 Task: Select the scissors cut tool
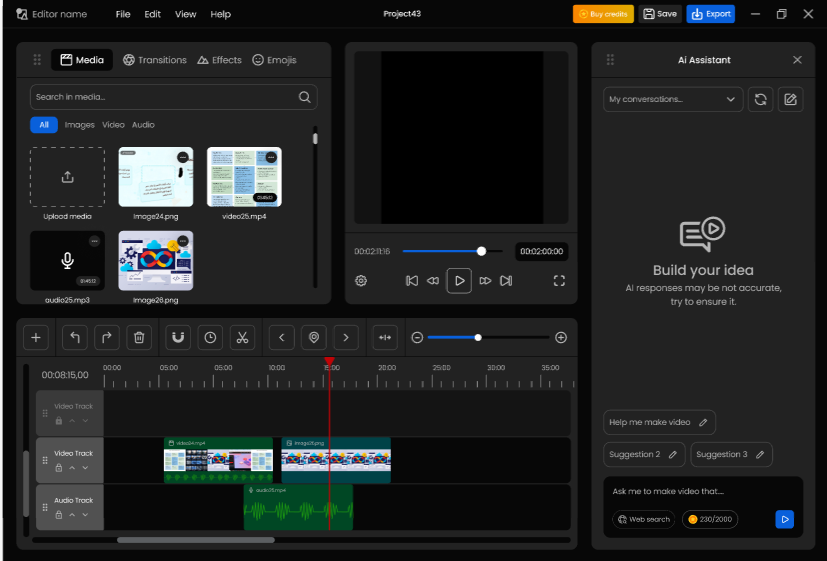point(243,337)
